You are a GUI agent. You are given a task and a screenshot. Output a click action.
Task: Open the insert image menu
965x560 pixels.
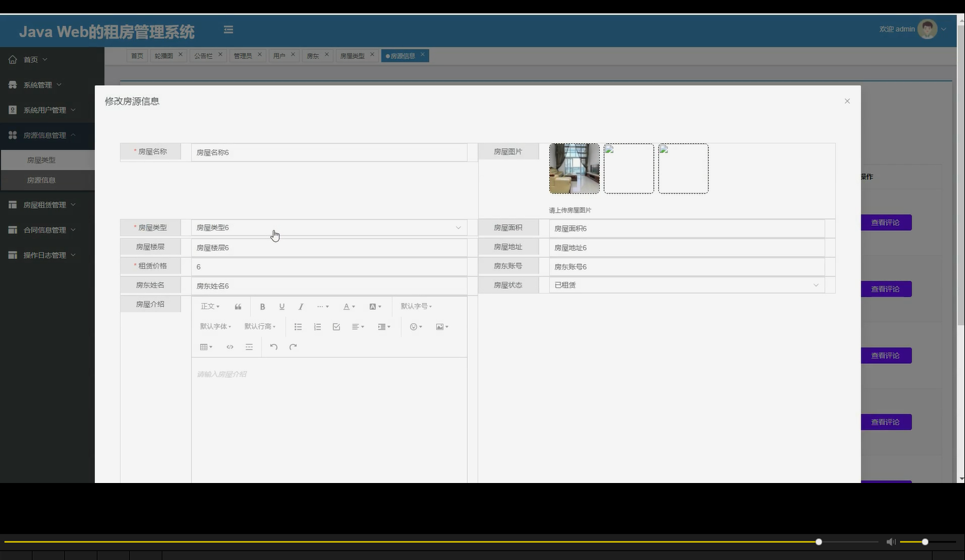pyautogui.click(x=442, y=327)
